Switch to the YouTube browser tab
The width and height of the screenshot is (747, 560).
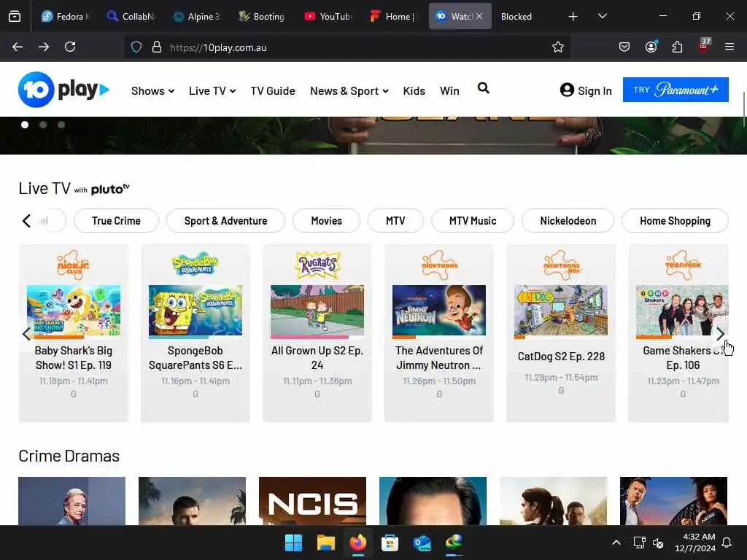click(328, 17)
